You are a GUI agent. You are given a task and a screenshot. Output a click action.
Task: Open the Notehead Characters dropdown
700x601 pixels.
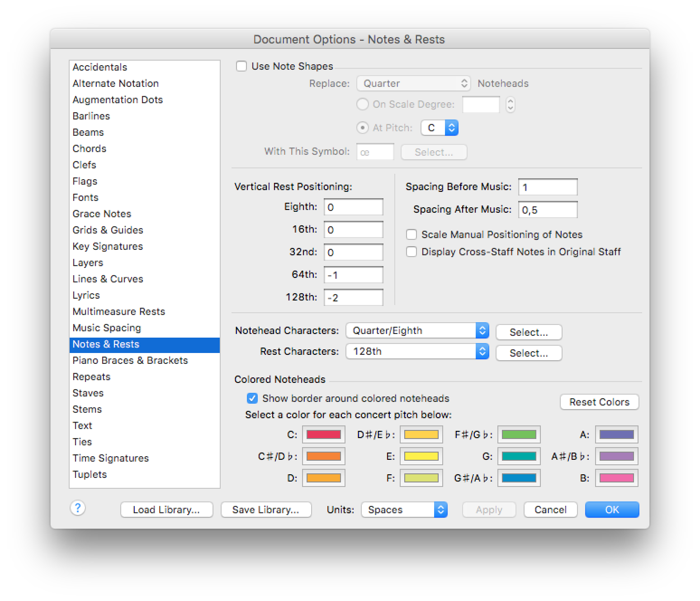coord(417,330)
